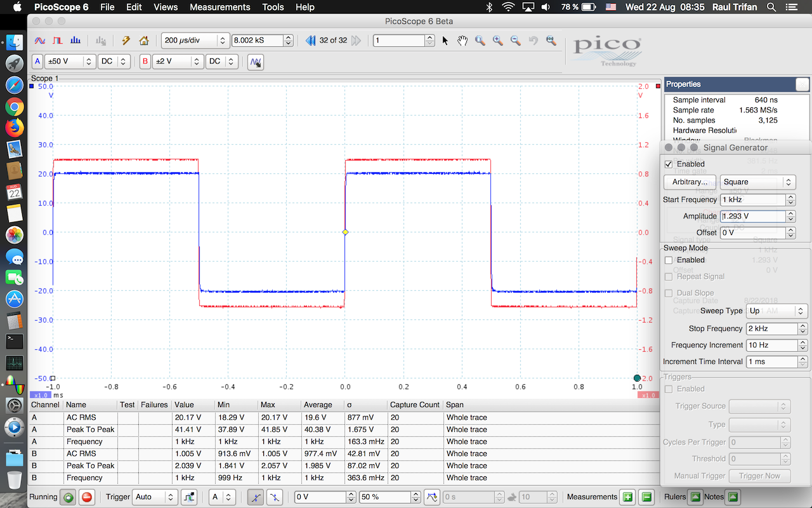Select rising edge trigger icon
Image resolution: width=812 pixels, height=508 pixels.
point(256,497)
